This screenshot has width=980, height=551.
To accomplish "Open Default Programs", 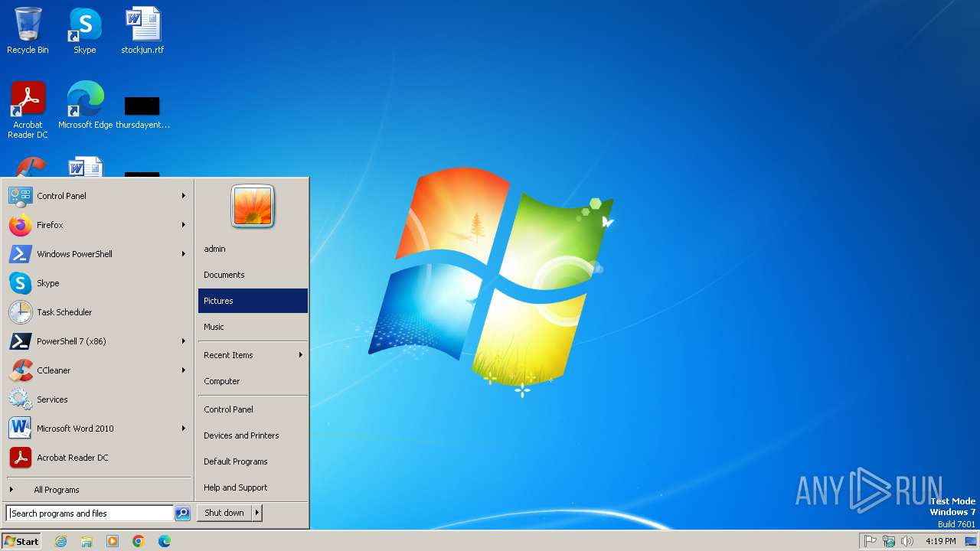I will click(253, 461).
